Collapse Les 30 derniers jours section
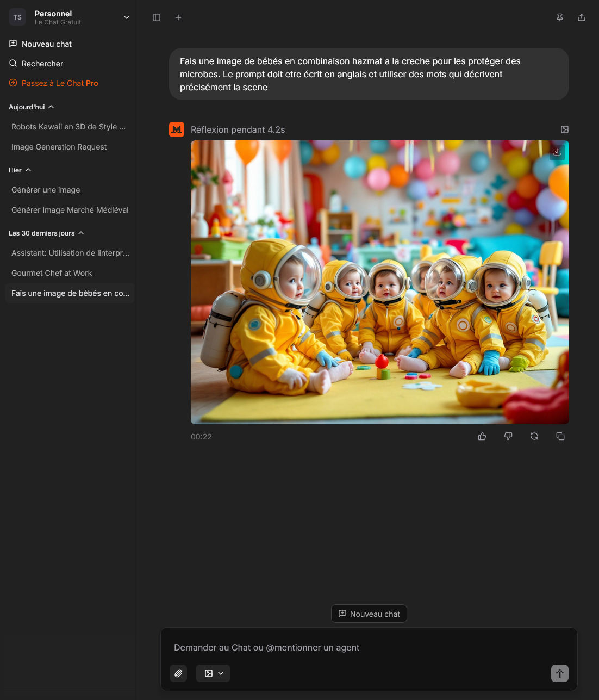This screenshot has width=599, height=700. [81, 233]
